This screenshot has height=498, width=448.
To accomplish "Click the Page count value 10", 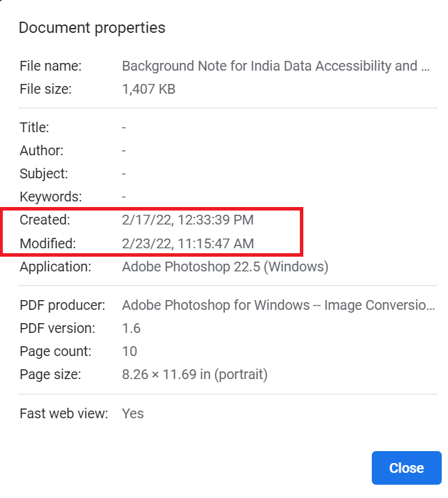I will (x=129, y=351).
